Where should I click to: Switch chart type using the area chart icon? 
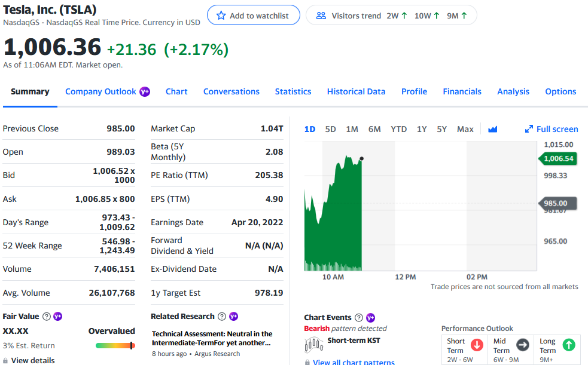tap(492, 129)
